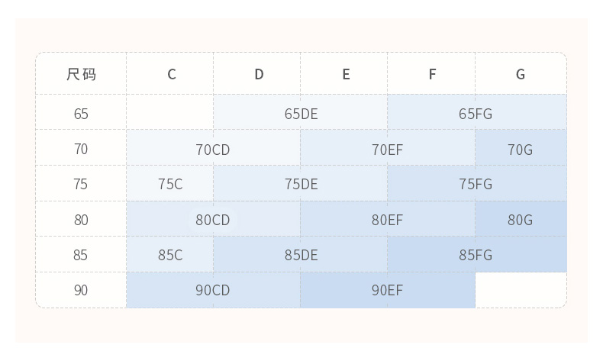Click the 尺码 header cell

[x=81, y=74]
